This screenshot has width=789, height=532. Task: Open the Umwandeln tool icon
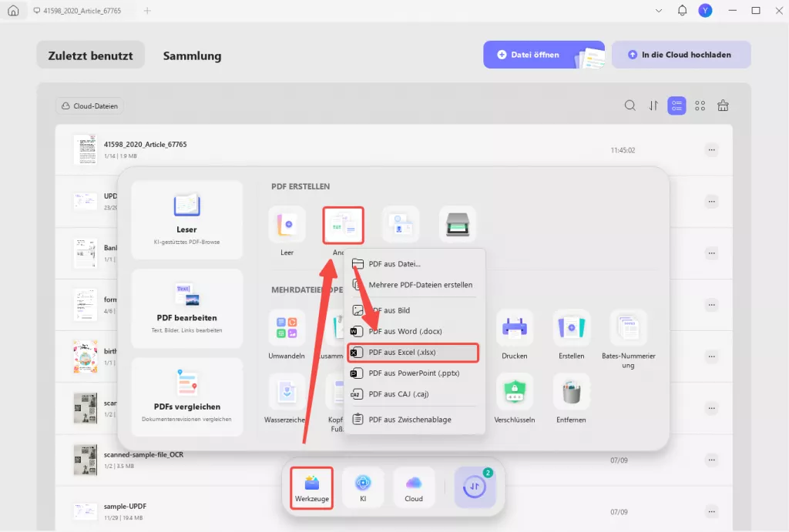point(287,328)
